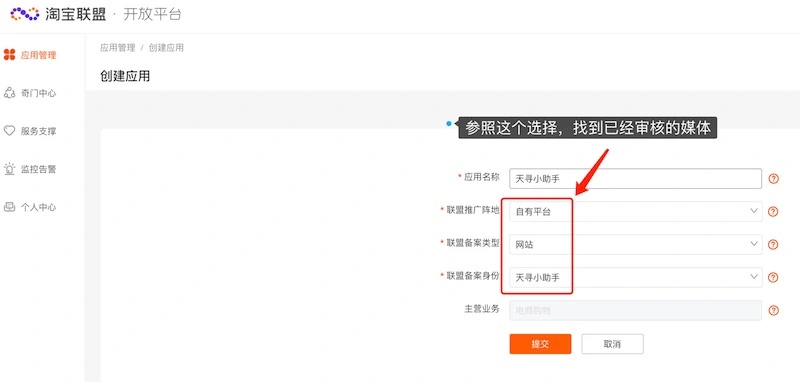Expand the 联盟备案类型 dropdown arrow
This screenshot has width=800, height=382.
coord(754,244)
